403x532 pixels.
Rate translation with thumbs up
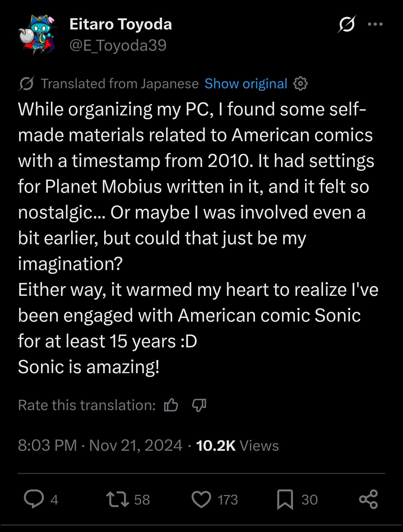point(171,405)
